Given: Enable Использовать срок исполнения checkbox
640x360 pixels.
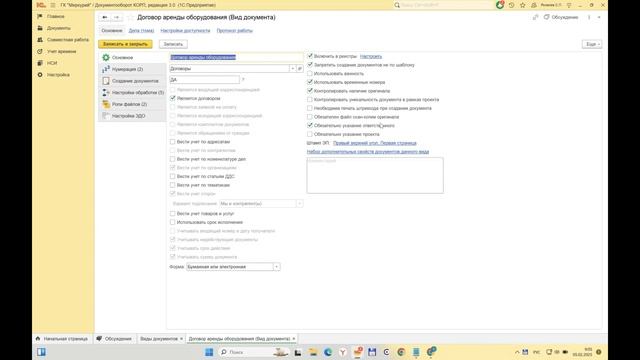Looking at the screenshot, I should point(173,222).
